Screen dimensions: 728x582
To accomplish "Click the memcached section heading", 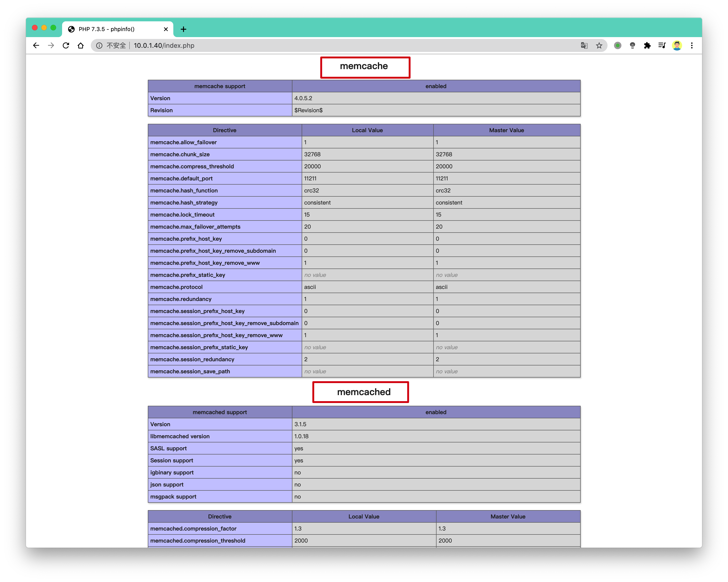I will point(364,392).
